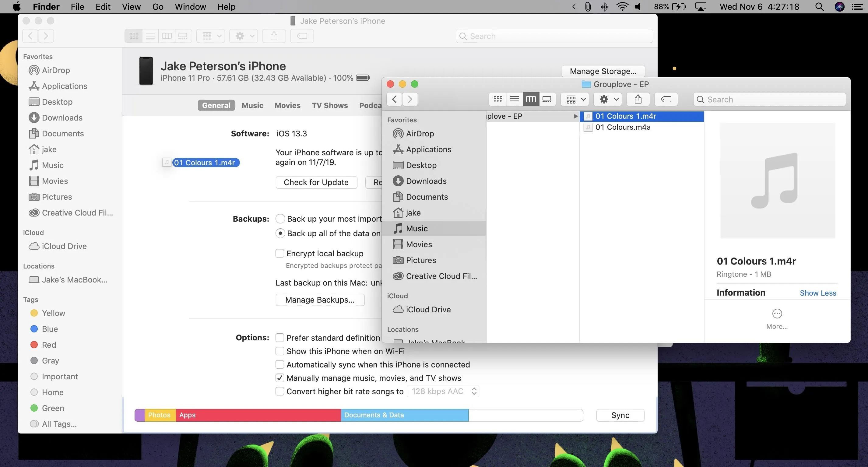Open the group-by dropdown in Grouplove window
This screenshot has height=467, width=868.
575,100
